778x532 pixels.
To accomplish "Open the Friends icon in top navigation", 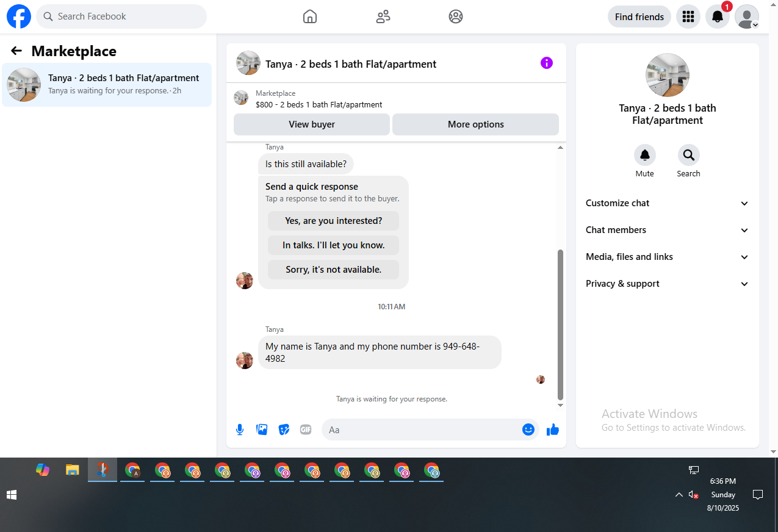I will pyautogui.click(x=383, y=16).
